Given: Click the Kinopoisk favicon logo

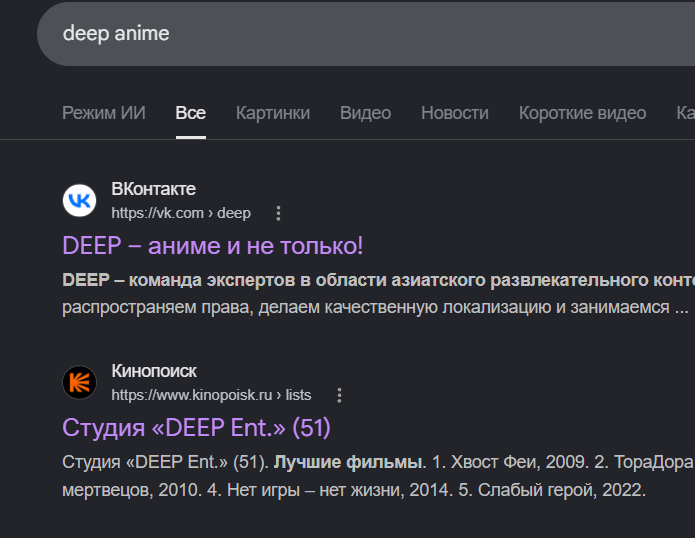Looking at the screenshot, I should (x=79, y=382).
